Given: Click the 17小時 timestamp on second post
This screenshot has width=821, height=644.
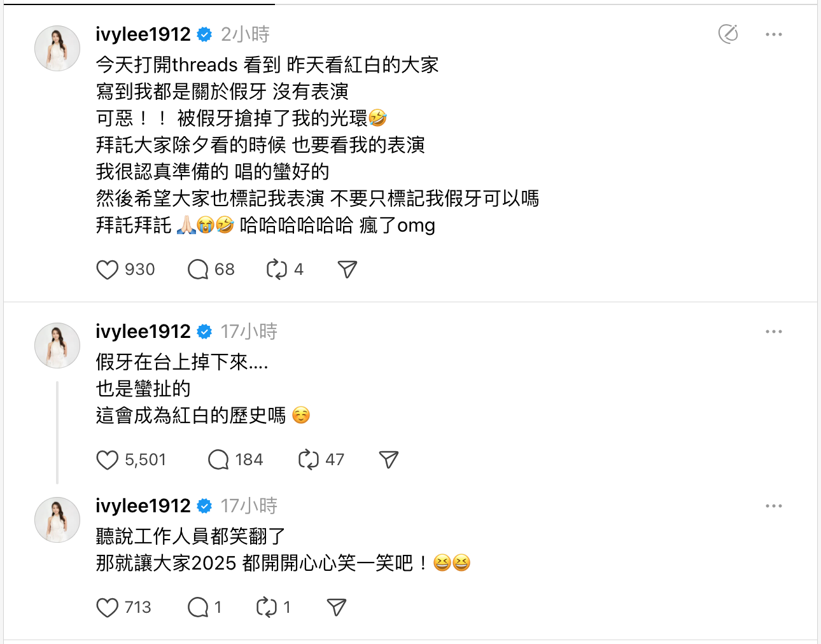Looking at the screenshot, I should click(x=249, y=332).
